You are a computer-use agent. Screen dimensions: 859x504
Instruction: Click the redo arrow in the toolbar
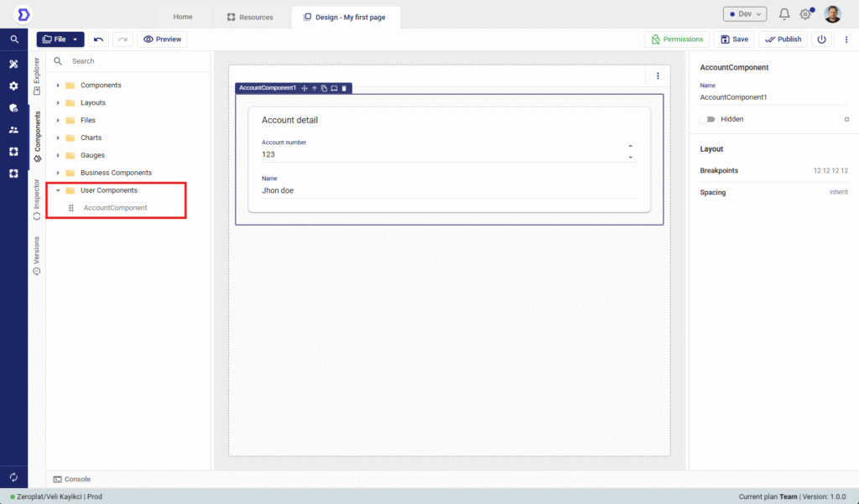point(122,39)
